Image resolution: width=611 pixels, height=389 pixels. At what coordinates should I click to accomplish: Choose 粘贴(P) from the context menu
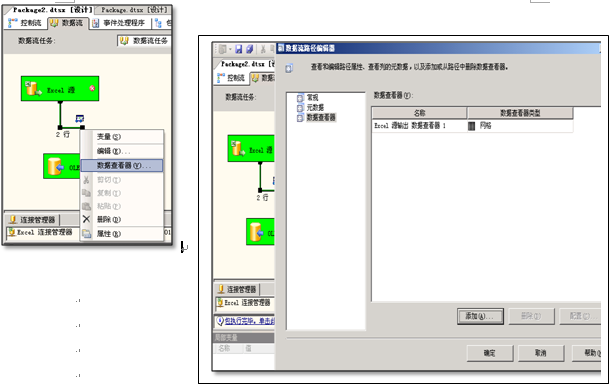coord(122,206)
